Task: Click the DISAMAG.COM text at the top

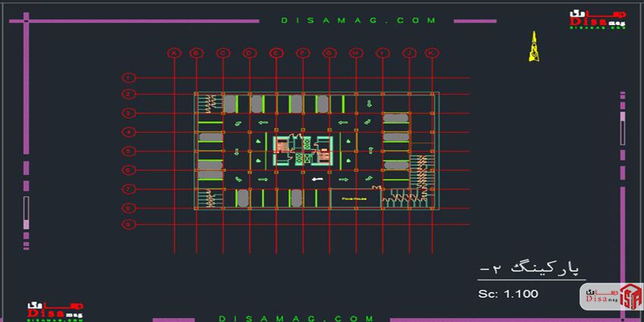Action: 358,20
